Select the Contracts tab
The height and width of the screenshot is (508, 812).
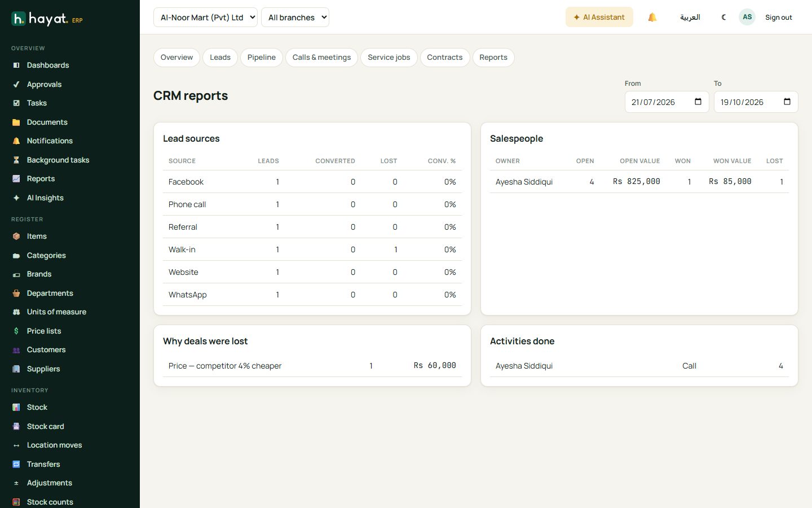pyautogui.click(x=445, y=58)
